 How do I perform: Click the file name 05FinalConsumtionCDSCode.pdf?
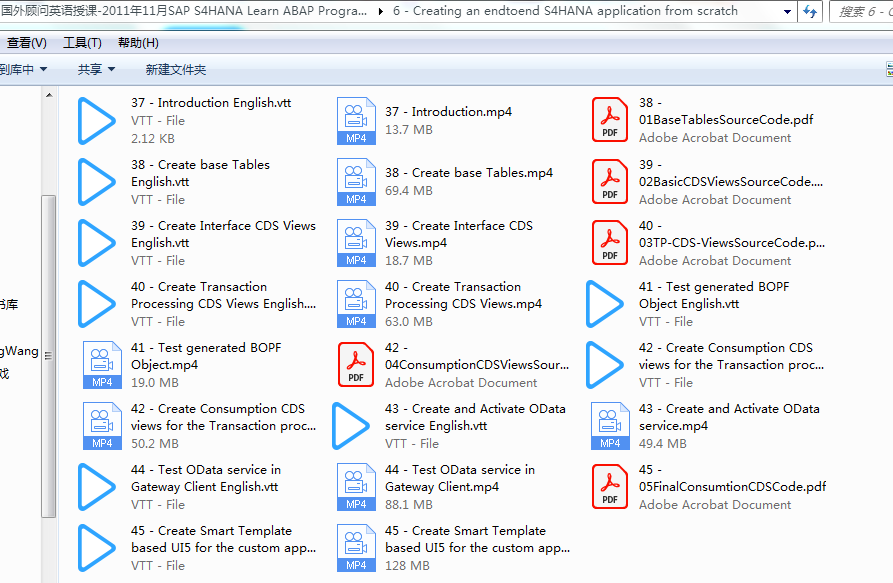732,487
